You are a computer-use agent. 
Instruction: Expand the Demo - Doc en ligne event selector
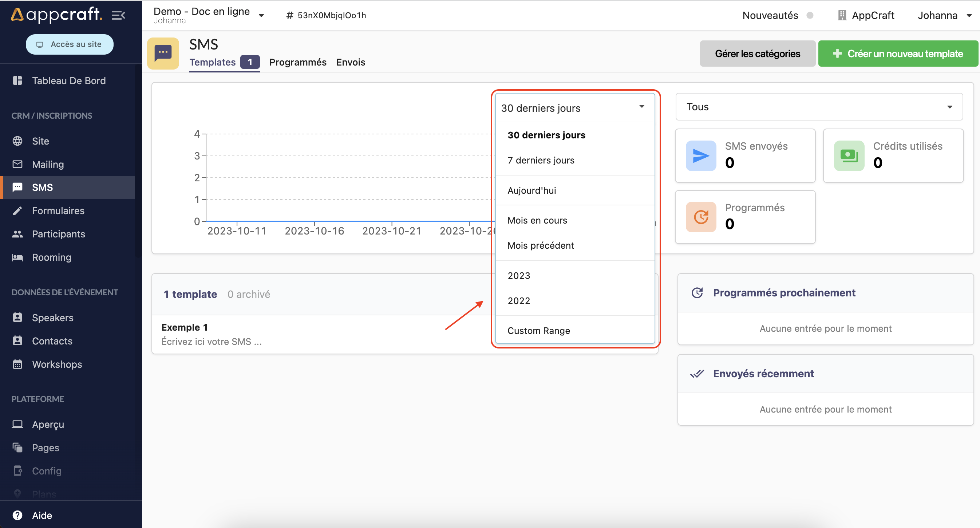[261, 16]
